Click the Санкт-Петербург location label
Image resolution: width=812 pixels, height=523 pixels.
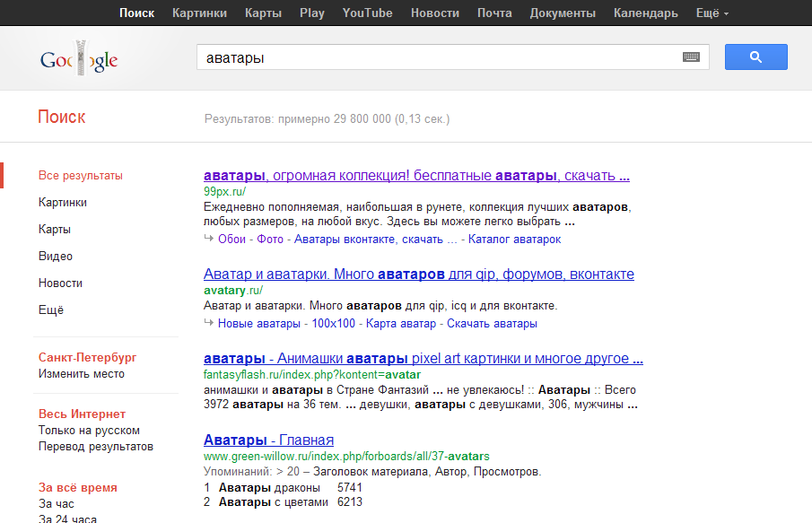point(88,358)
